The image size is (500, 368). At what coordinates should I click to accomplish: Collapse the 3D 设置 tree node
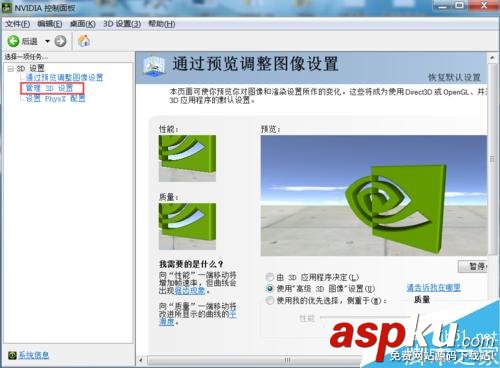(10, 69)
